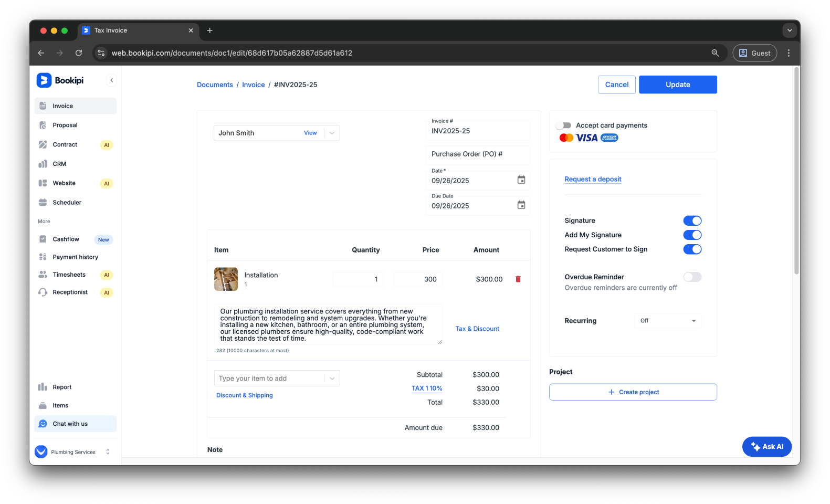Turn off Request Customer to Sign toggle
The height and width of the screenshot is (504, 830).
[692, 249]
